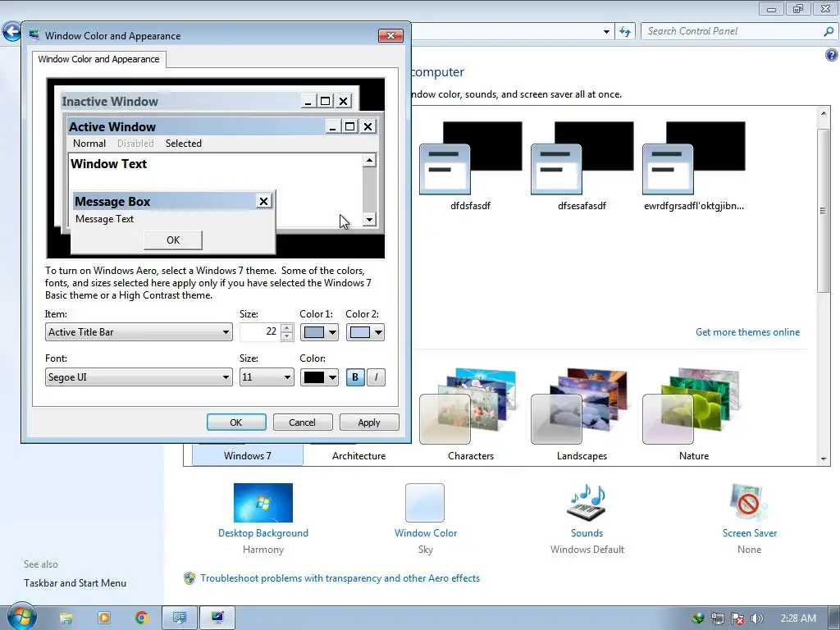Confirm with the OK button in dialog footer
Viewport: 840px width, 630px height.
click(x=236, y=422)
